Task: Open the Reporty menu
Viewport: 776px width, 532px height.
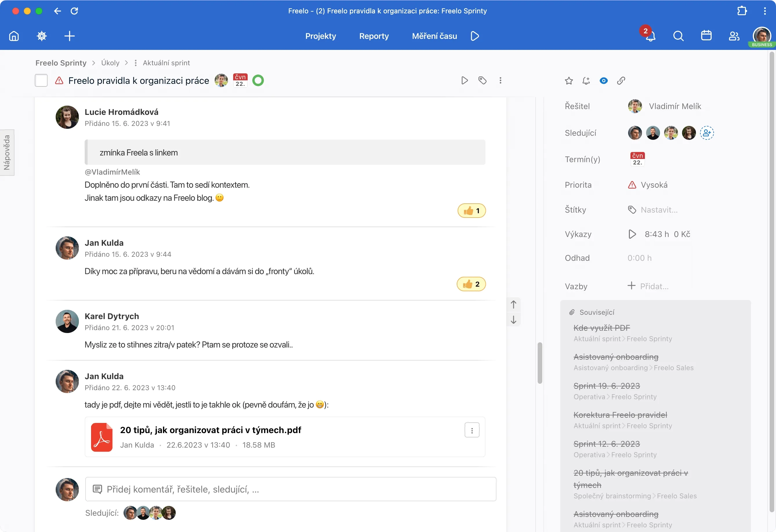Action: point(374,36)
